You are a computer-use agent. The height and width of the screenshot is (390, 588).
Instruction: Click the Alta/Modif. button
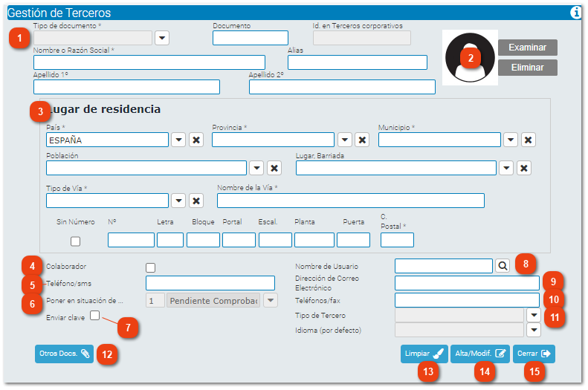(x=480, y=354)
